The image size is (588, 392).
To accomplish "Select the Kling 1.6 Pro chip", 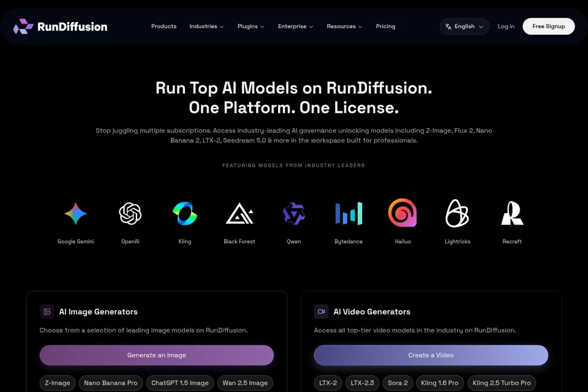I will click(x=440, y=383).
